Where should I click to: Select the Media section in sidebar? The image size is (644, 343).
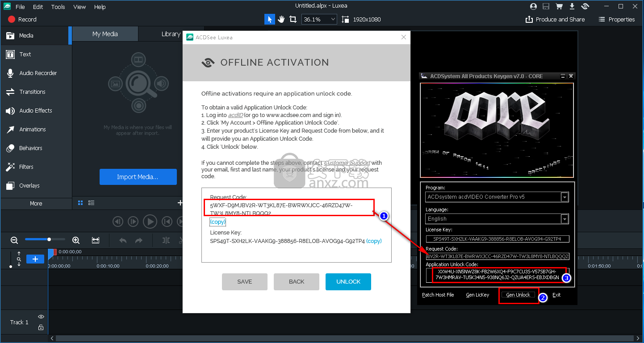pyautogui.click(x=36, y=35)
